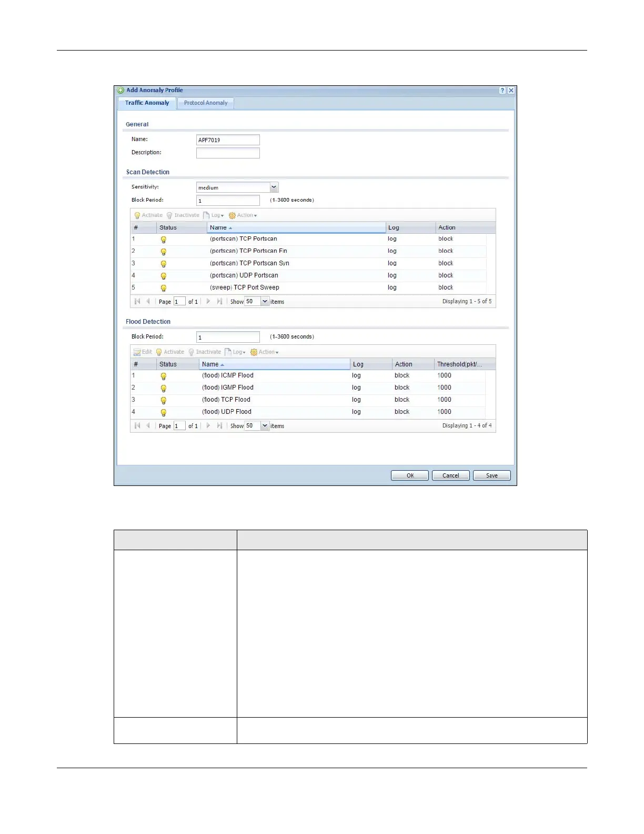Click status bulb of UDP Portscan row
This screenshot has height=834, width=644.
click(164, 276)
